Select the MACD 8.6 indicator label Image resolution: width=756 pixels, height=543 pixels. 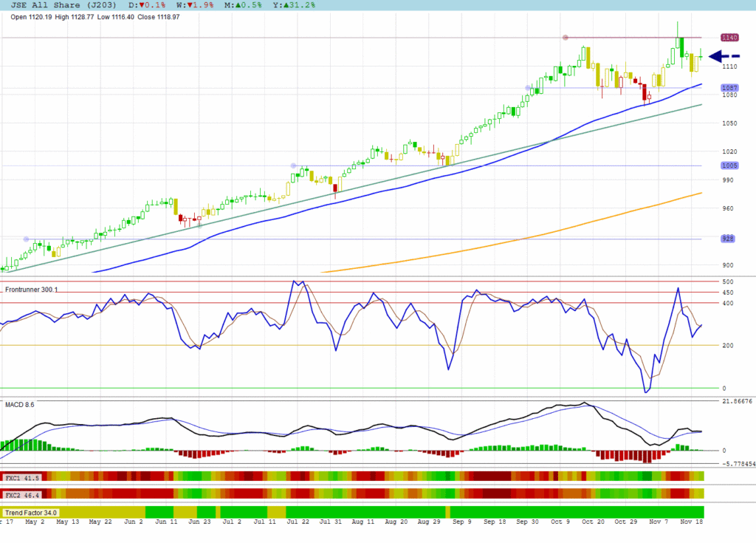pyautogui.click(x=20, y=404)
